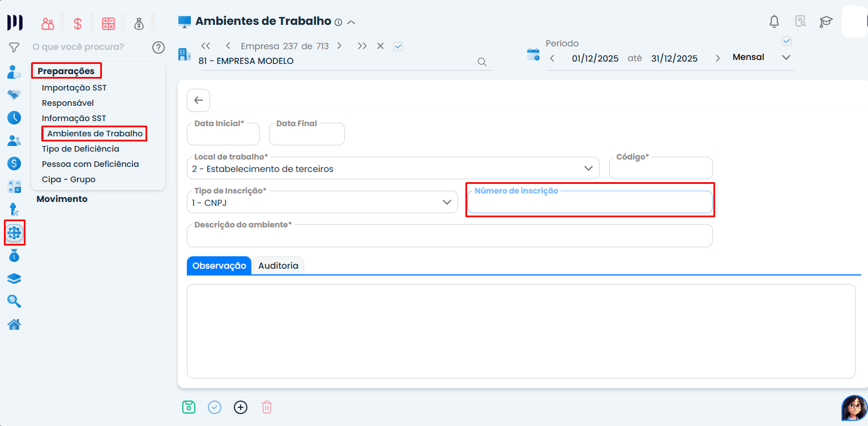The image size is (868, 426).
Task: Expand the Local de trabalho dropdown
Action: pyautogui.click(x=588, y=168)
